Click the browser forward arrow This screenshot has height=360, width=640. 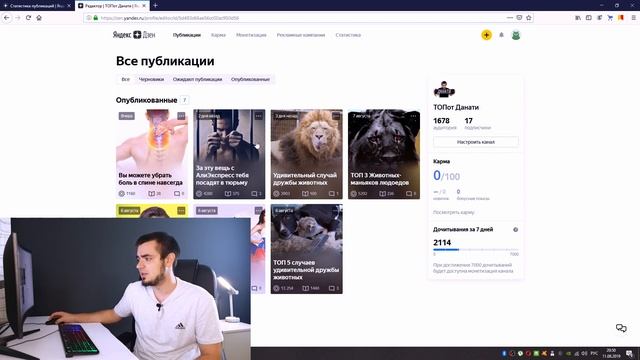(18, 18)
